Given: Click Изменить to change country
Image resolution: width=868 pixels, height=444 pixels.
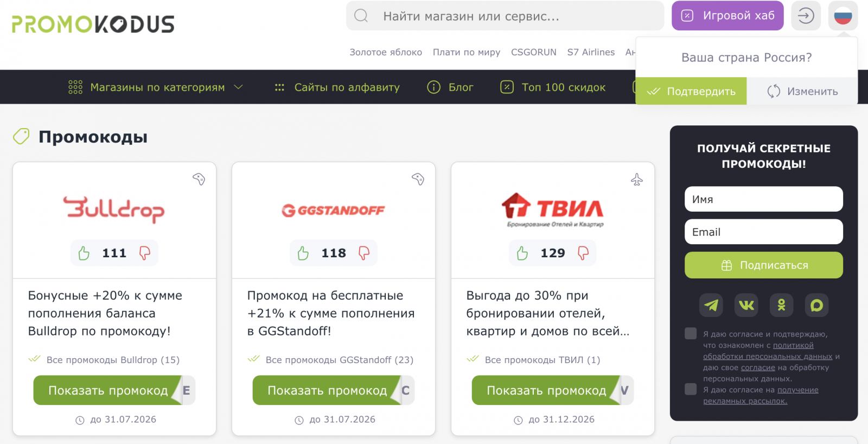Looking at the screenshot, I should (802, 91).
